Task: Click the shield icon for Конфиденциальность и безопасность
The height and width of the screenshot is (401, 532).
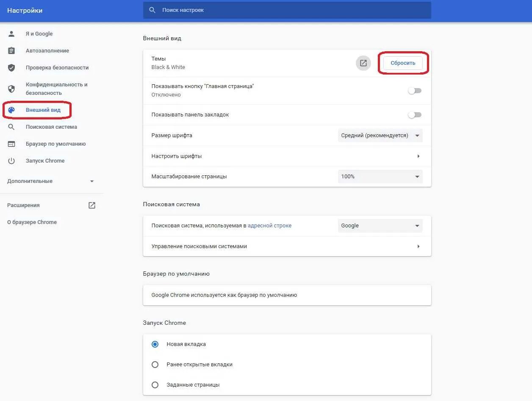Action: click(x=11, y=89)
